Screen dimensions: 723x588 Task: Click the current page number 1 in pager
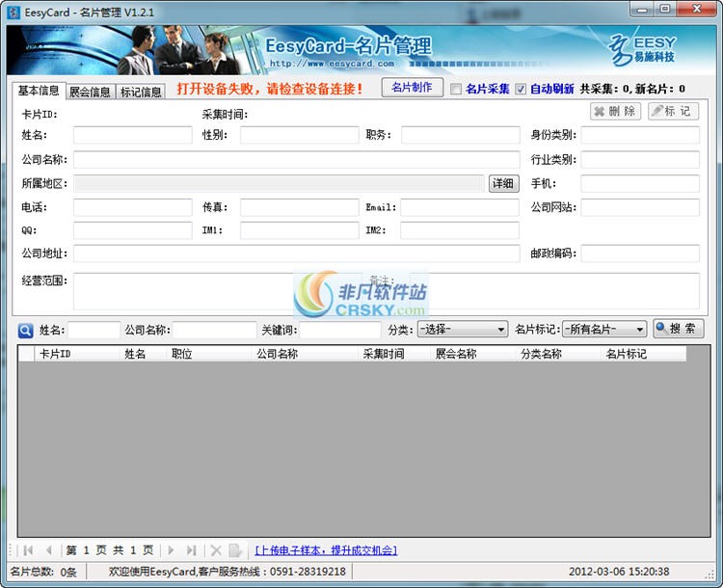(86, 550)
